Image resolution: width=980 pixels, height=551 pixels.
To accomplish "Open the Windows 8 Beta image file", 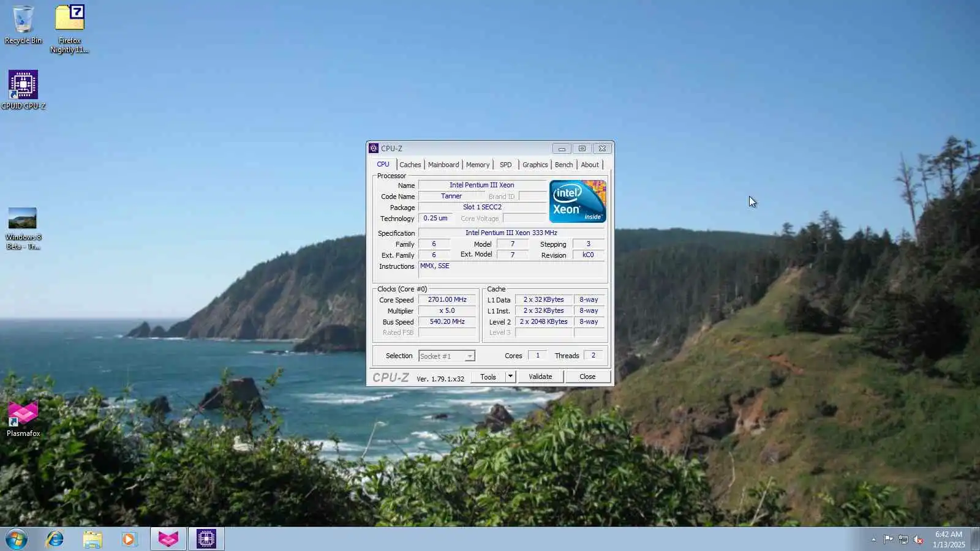I will 23,228.
